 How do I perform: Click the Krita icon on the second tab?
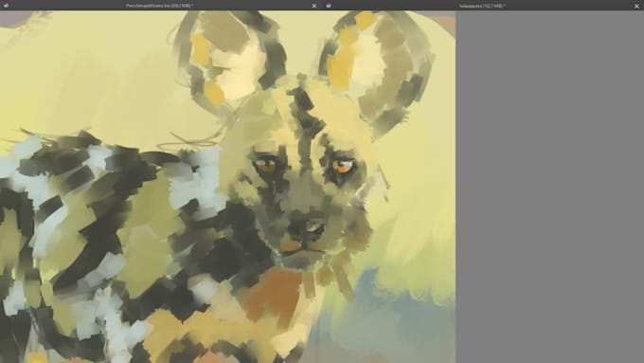[x=329, y=5]
